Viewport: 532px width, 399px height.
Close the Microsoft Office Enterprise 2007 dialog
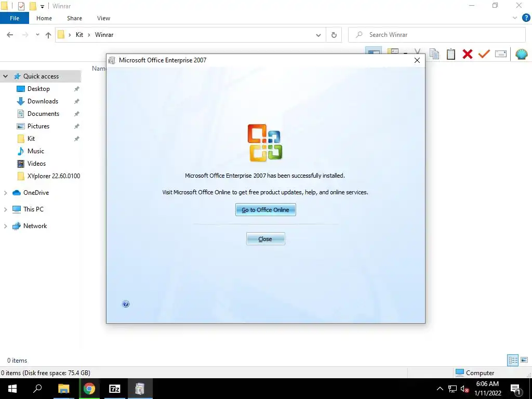point(417,60)
